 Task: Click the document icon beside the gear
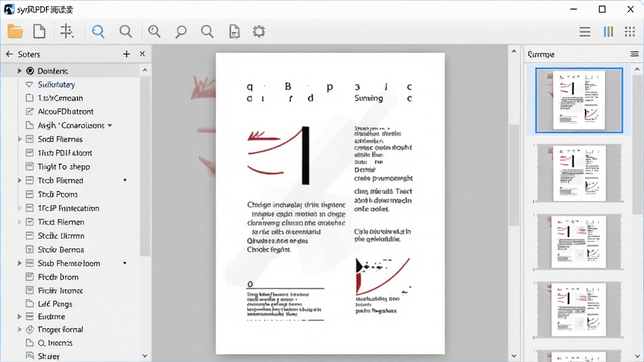(235, 31)
